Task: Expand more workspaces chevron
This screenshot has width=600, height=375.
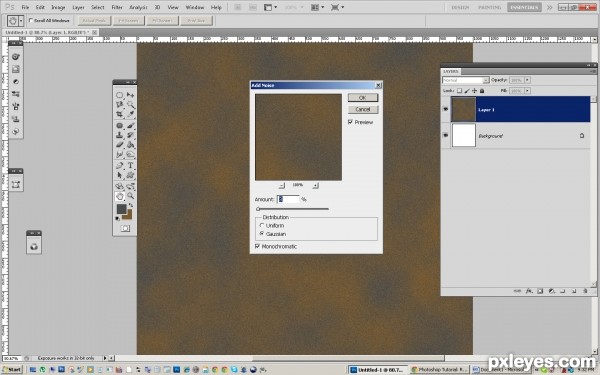Action: pos(549,7)
